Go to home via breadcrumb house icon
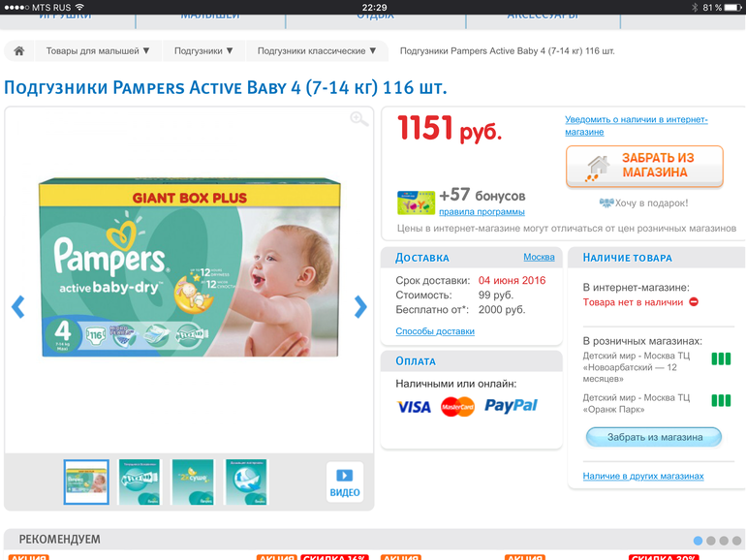This screenshot has width=746, height=560. point(19,51)
